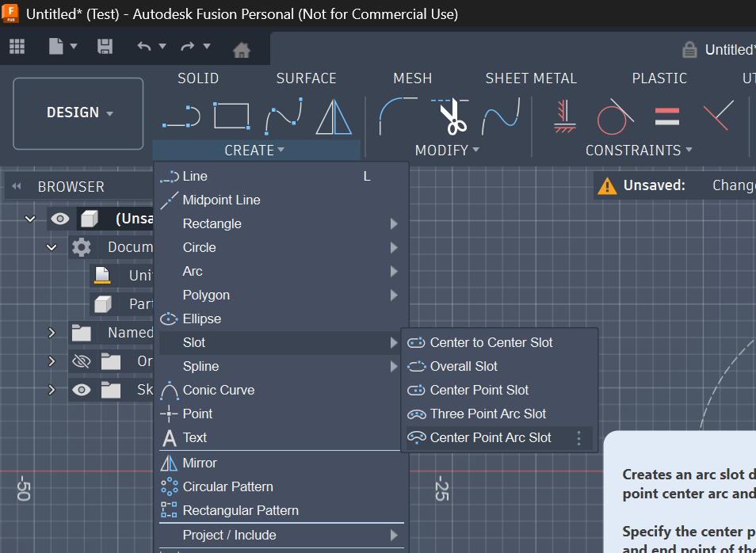Show the hidden Origin folder
756x553 pixels.
81,361
